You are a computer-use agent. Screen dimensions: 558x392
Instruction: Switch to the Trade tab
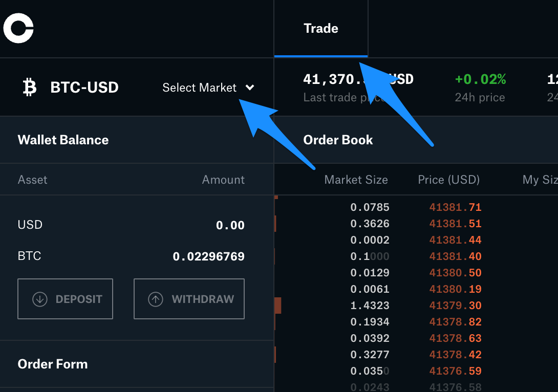click(x=321, y=29)
